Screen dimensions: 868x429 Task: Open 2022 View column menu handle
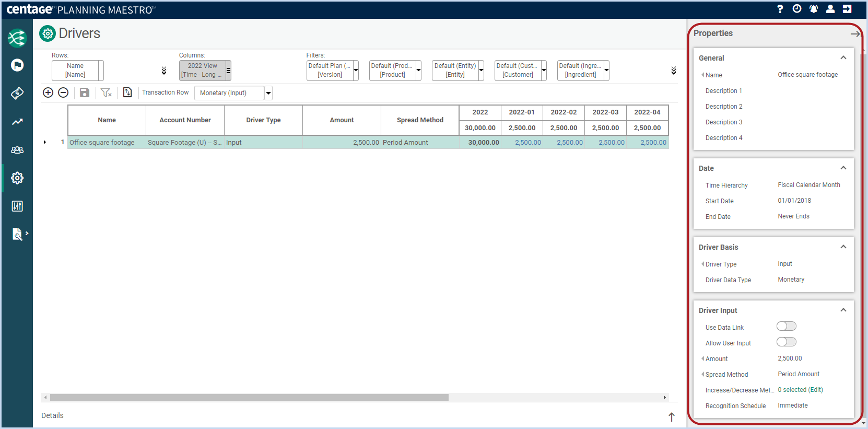pos(229,70)
